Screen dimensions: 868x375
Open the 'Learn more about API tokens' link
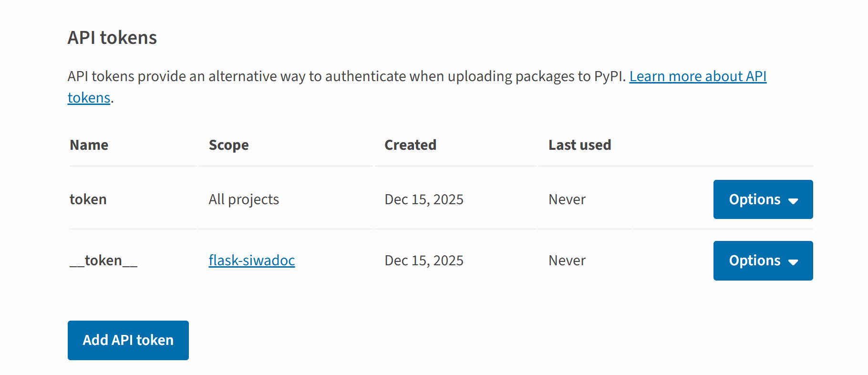point(697,76)
